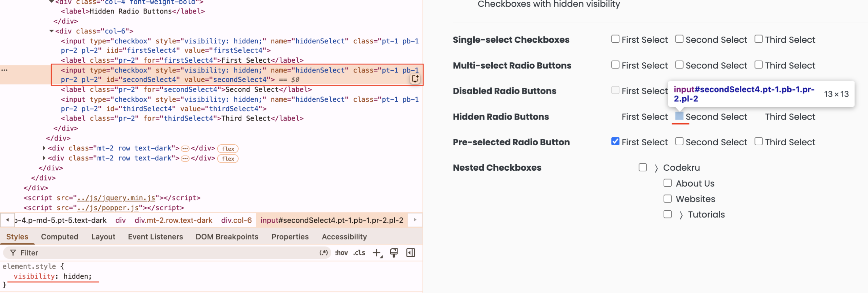Check Third Select in Pre-selected Radio Button
The width and height of the screenshot is (868, 293).
[758, 141]
